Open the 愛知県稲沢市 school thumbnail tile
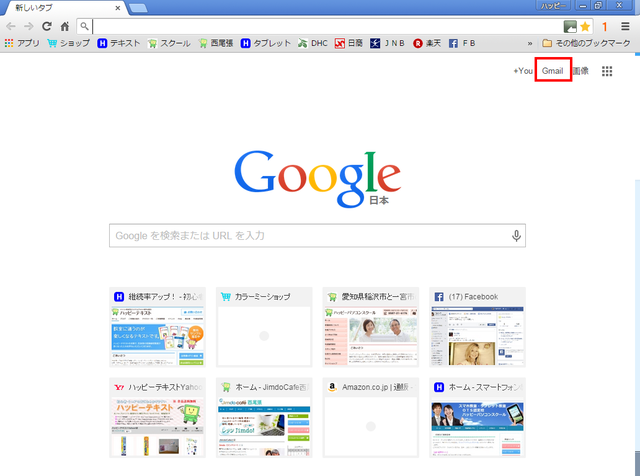Viewport: 640px width, 476px height. click(x=371, y=327)
